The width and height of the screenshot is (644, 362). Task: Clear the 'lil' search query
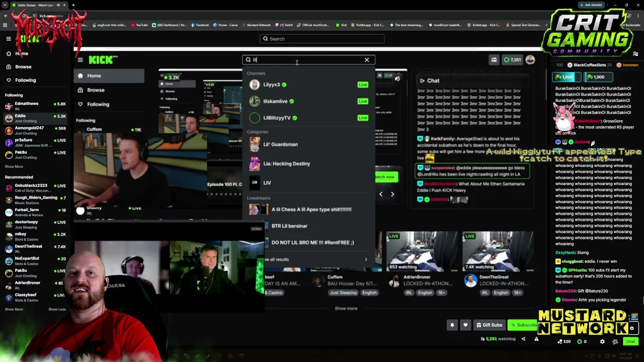point(367,60)
